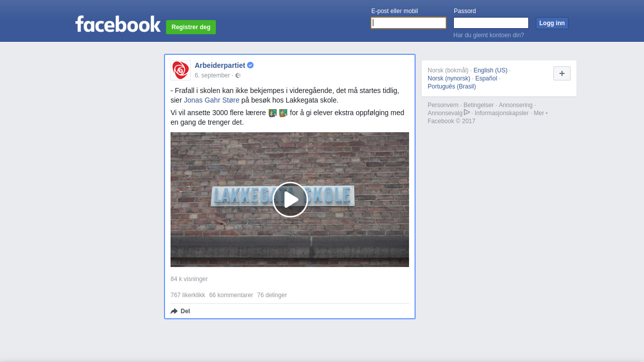Screen dimensions: 644x362
Task: Open the 6. september timestamp link
Action: [212, 75]
